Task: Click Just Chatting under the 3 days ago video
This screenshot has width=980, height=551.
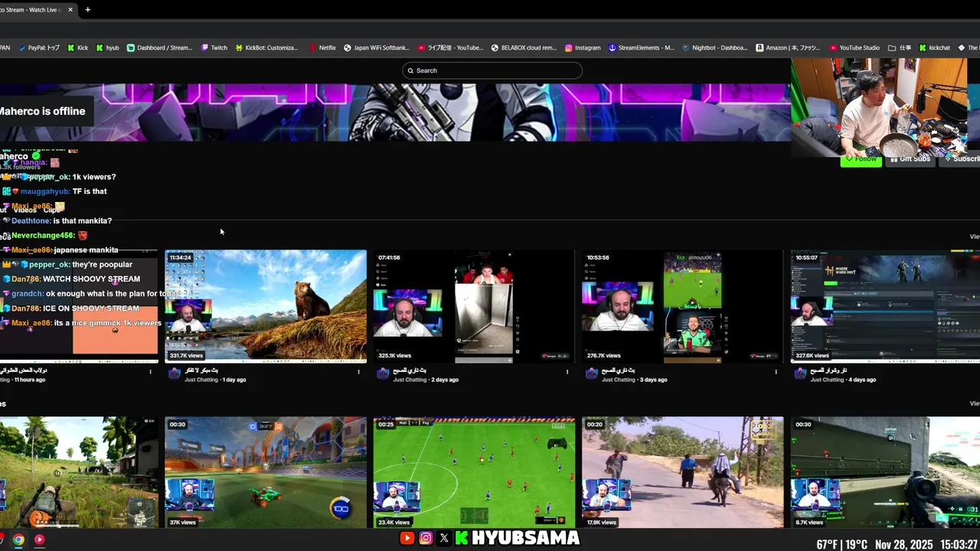Action: (618, 380)
